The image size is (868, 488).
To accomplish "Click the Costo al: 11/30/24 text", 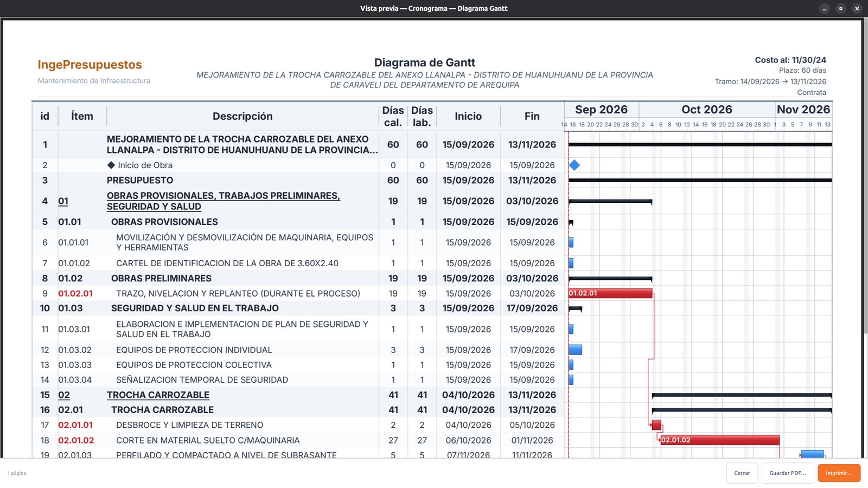I will click(790, 60).
